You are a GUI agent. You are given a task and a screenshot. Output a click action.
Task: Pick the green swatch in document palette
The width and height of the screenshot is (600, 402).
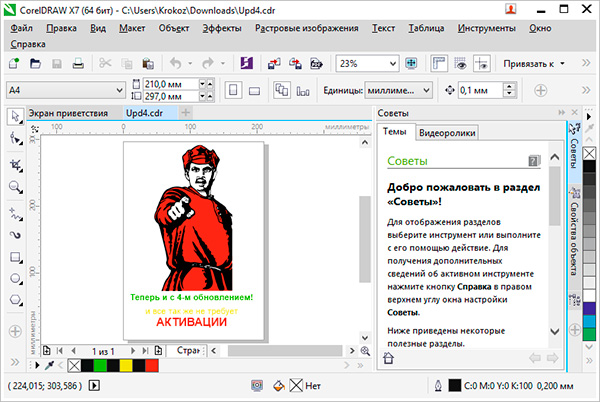coord(100,366)
